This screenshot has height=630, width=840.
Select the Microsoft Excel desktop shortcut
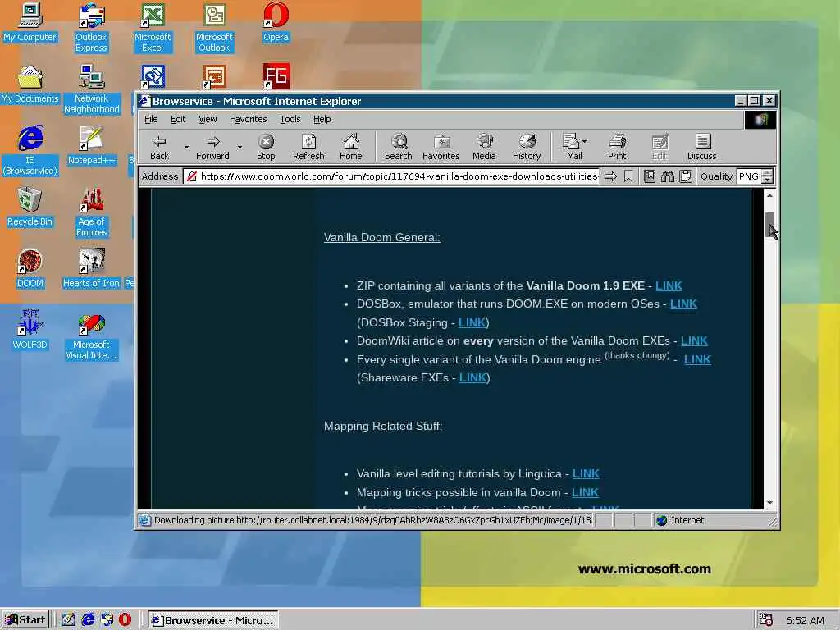153,27
